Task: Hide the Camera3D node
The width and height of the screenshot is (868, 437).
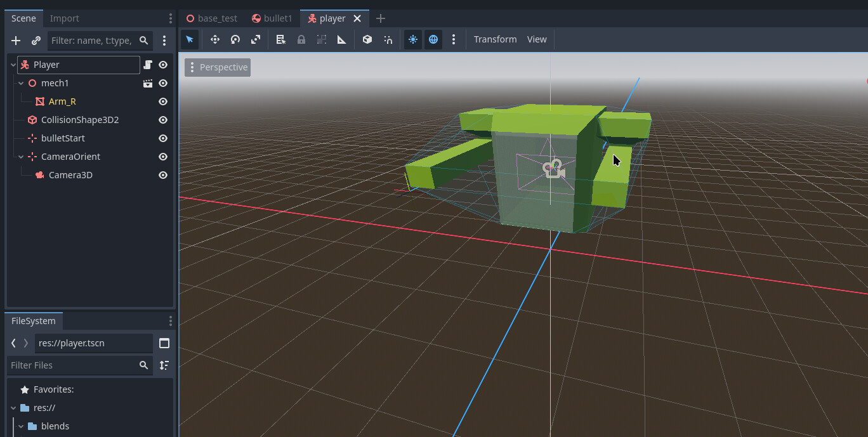Action: pyautogui.click(x=162, y=174)
